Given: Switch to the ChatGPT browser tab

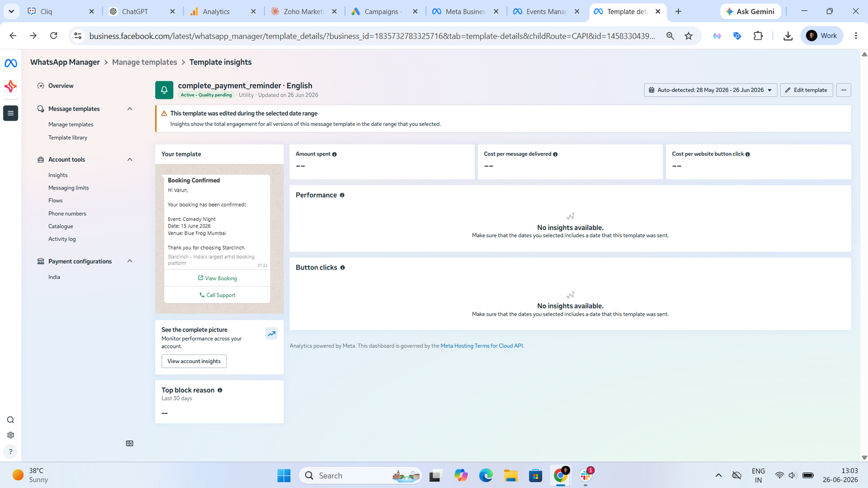Looking at the screenshot, I should [142, 11].
